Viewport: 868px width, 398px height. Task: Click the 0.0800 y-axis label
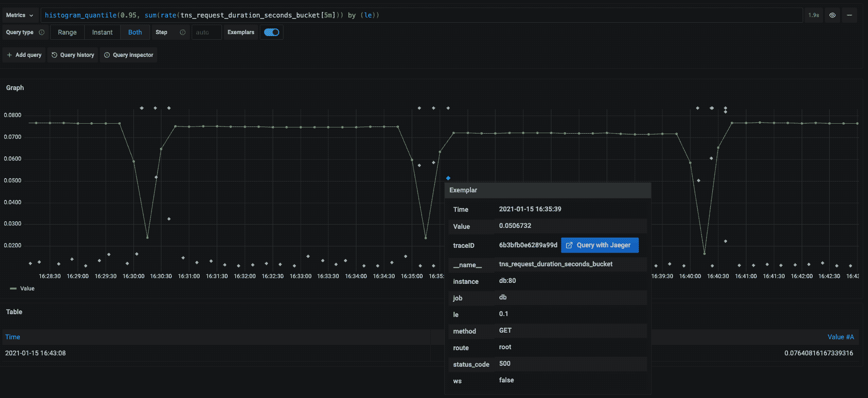click(13, 115)
